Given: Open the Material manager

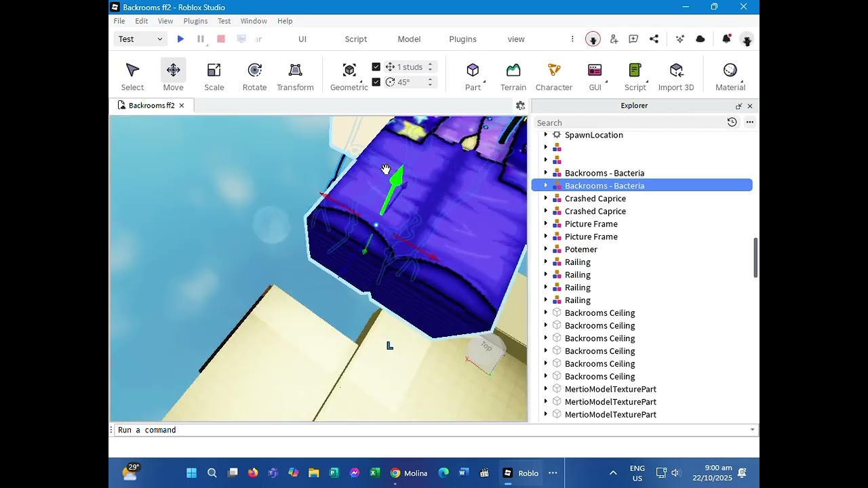Looking at the screenshot, I should [730, 77].
